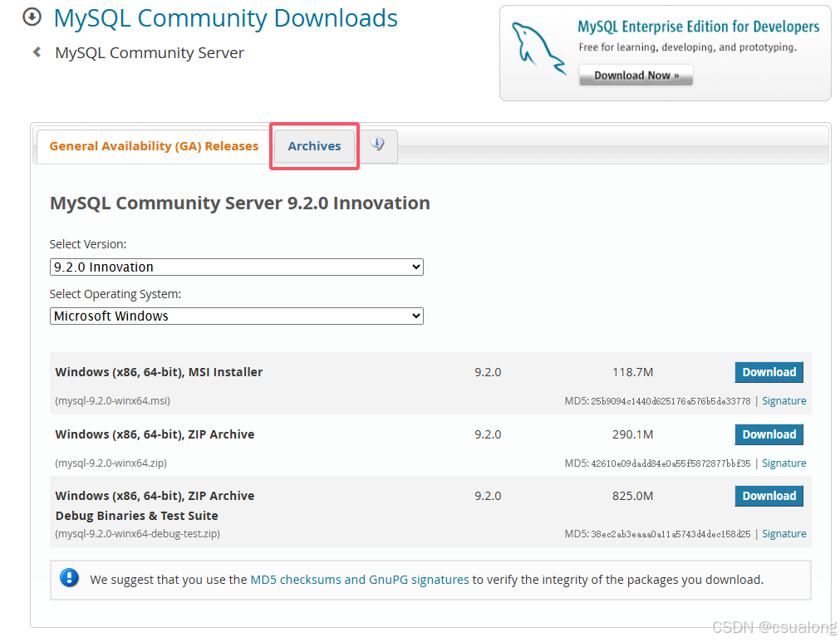The width and height of the screenshot is (840, 642).
Task: Switch to the Archives tab
Action: pos(314,146)
